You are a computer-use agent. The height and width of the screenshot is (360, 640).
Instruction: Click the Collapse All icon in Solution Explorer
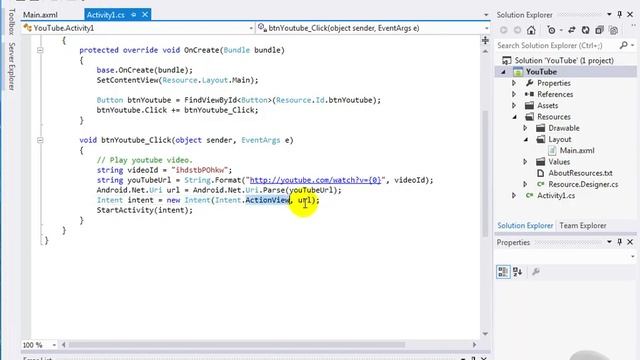tap(599, 30)
